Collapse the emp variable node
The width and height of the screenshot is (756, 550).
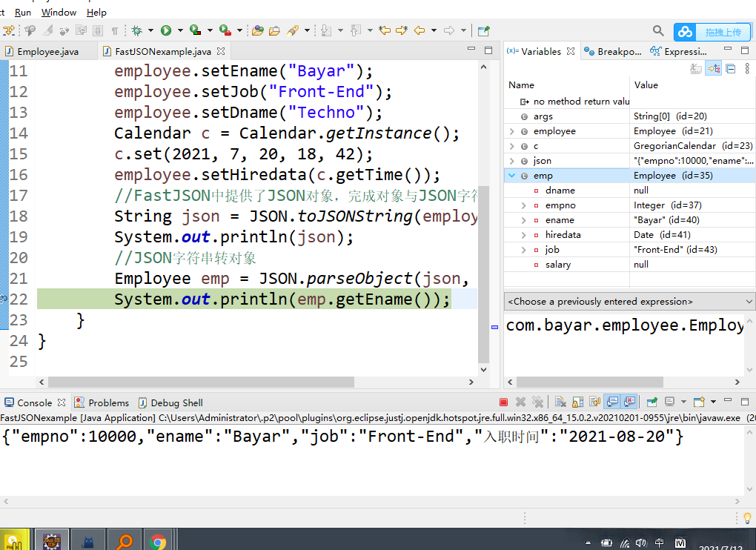pyautogui.click(x=511, y=176)
